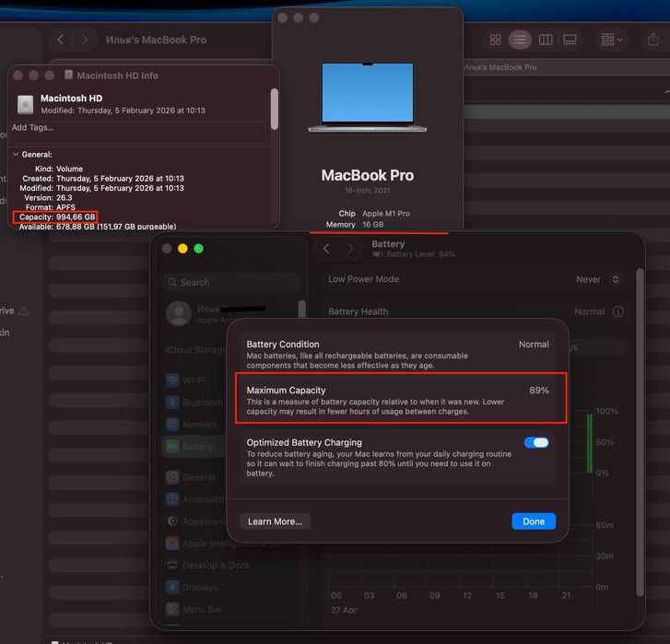670x644 pixels.
Task: Click the System Settings vertical scrollbar
Action: point(640,432)
